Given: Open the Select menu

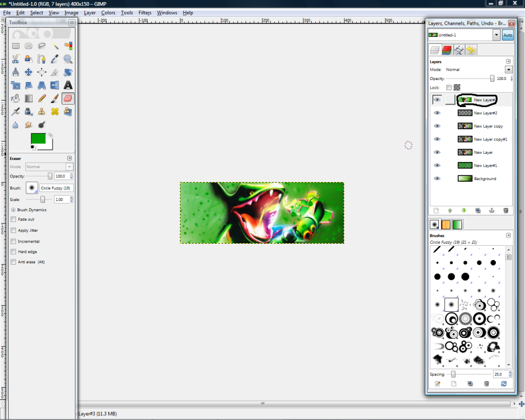Looking at the screenshot, I should click(36, 13).
